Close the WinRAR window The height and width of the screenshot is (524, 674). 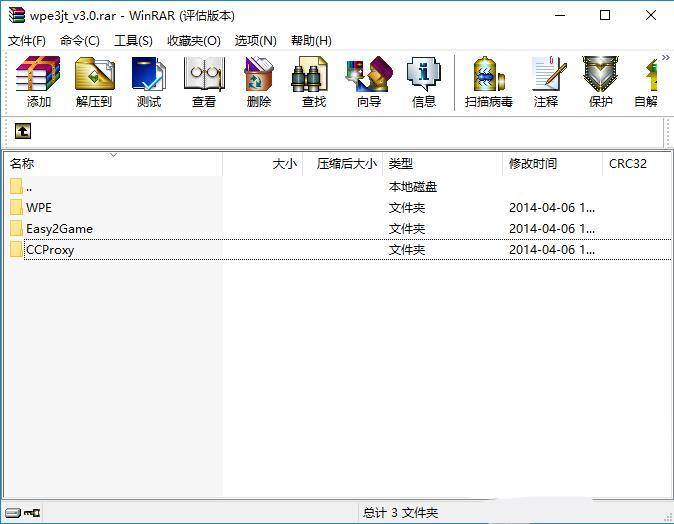tap(651, 15)
